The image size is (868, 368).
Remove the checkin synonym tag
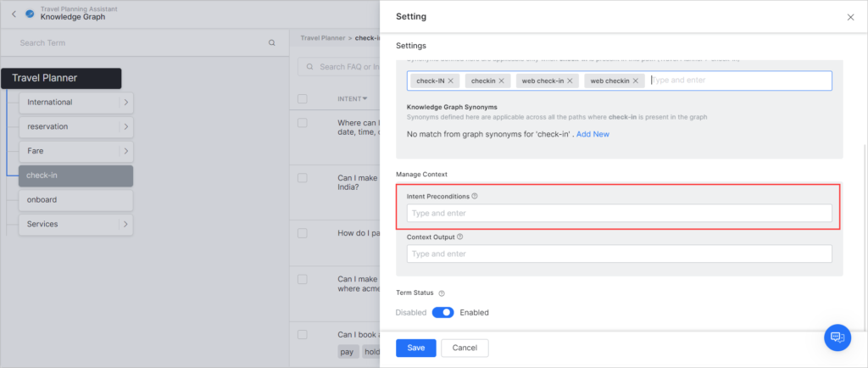pyautogui.click(x=502, y=81)
